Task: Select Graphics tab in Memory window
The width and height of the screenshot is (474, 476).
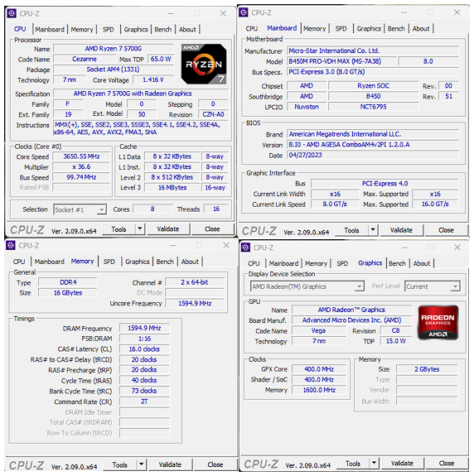Action: [138, 262]
